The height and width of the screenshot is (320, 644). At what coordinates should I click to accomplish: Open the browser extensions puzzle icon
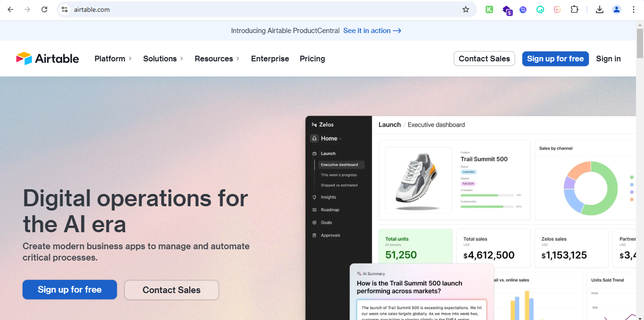574,9
